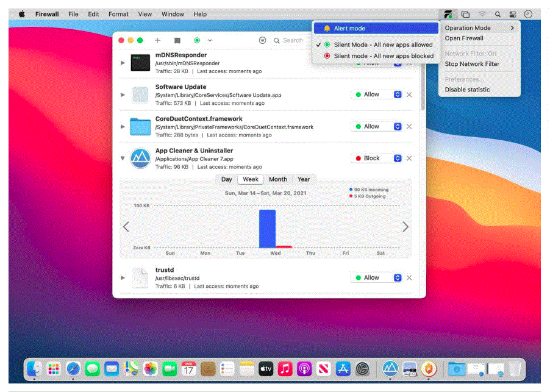
Task: Click the square stop icon in the Firewall toolbar
Action: click(x=177, y=40)
